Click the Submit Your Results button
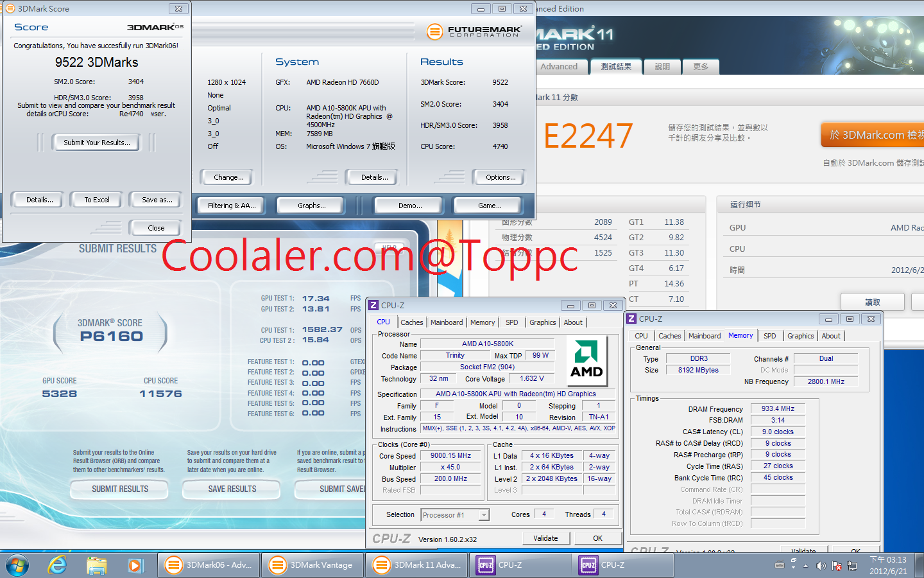This screenshot has height=578, width=924. tap(97, 143)
